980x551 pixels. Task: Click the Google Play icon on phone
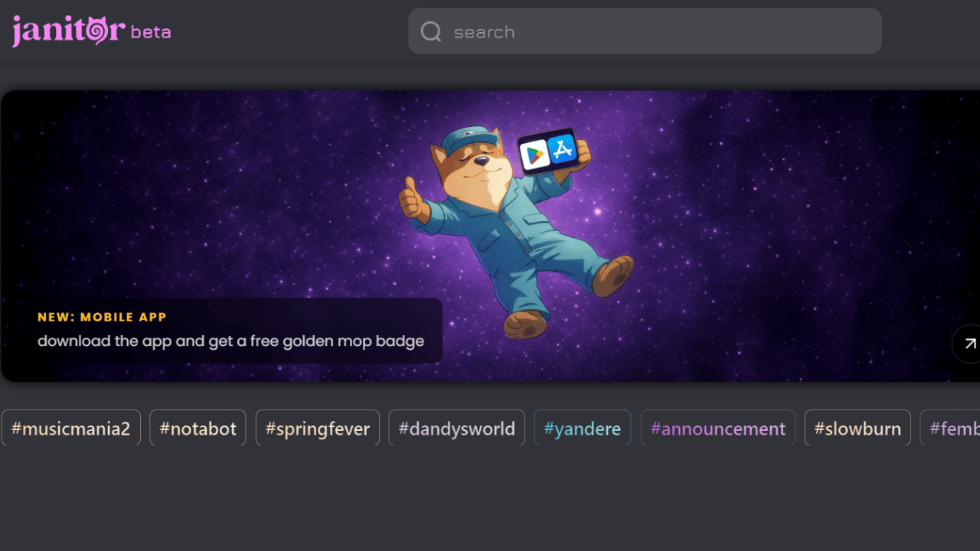[534, 155]
